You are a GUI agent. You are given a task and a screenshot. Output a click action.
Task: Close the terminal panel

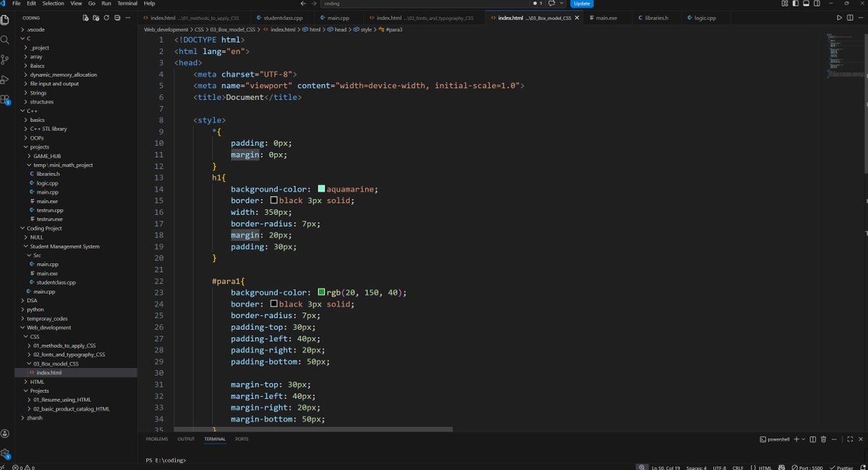861,439
